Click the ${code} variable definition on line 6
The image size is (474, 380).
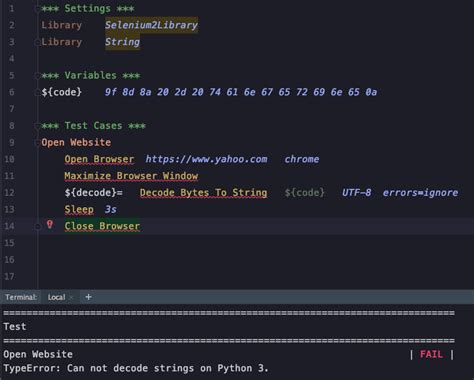pyautogui.click(x=61, y=92)
